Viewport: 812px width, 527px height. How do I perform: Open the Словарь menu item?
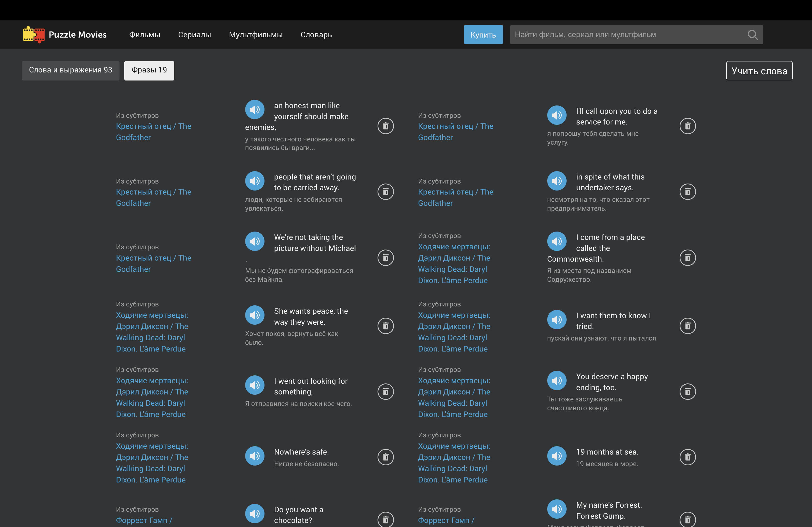click(316, 35)
